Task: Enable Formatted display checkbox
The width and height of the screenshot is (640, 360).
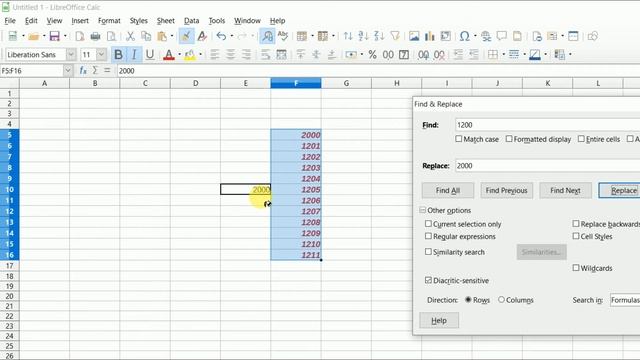Action: click(509, 139)
